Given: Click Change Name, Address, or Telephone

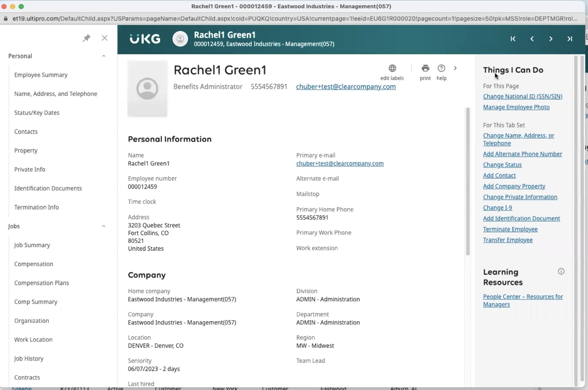Looking at the screenshot, I should (x=519, y=139).
